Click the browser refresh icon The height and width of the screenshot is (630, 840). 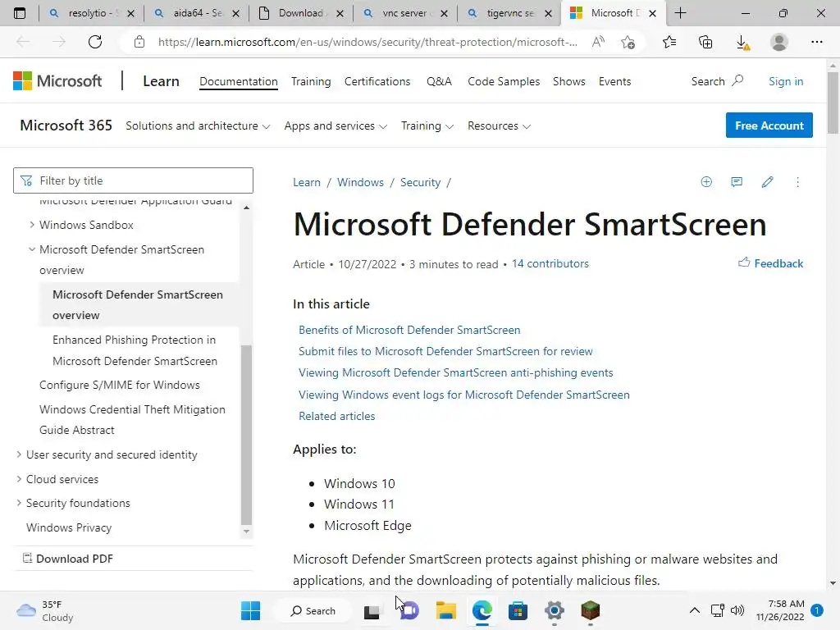pos(95,42)
